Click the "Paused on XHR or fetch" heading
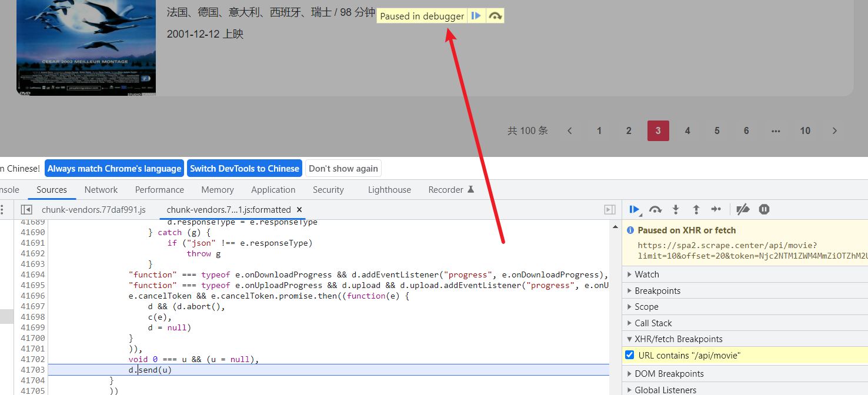This screenshot has height=395, width=868. 687,230
